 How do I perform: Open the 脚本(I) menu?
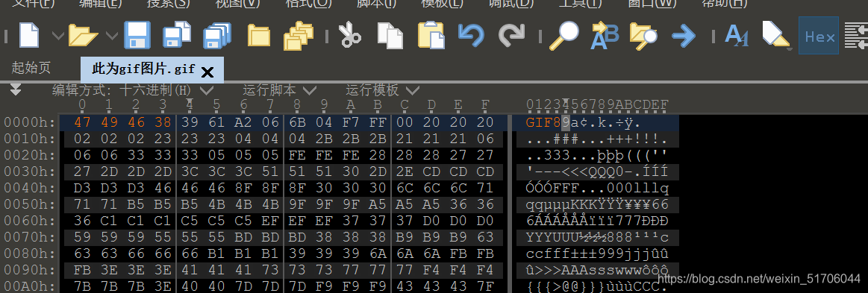[x=376, y=3]
